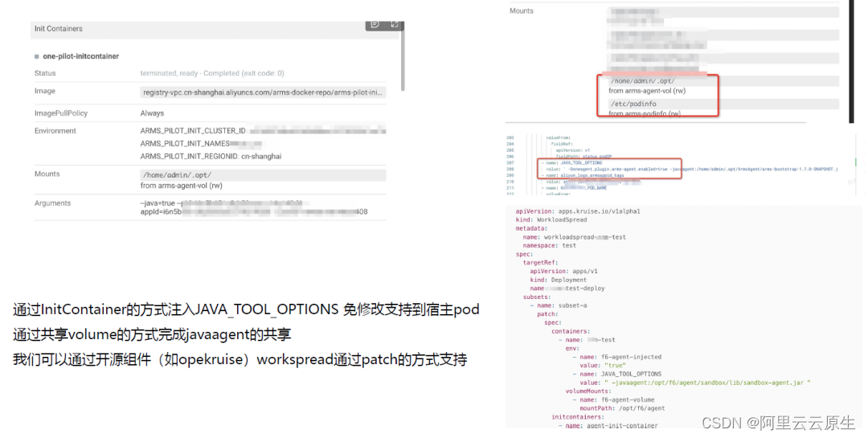Click the 'targetRef:' YAML key
This screenshot has height=438, width=868.
tap(540, 263)
